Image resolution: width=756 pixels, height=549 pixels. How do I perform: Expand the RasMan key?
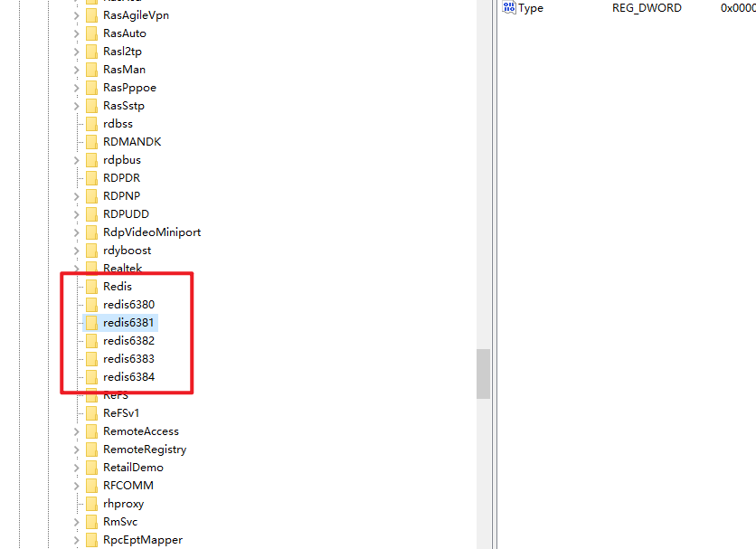pyautogui.click(x=76, y=70)
